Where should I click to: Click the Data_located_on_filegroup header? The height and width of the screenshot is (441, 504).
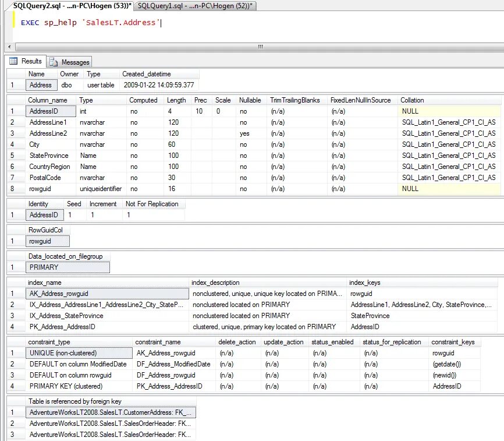[68, 256]
